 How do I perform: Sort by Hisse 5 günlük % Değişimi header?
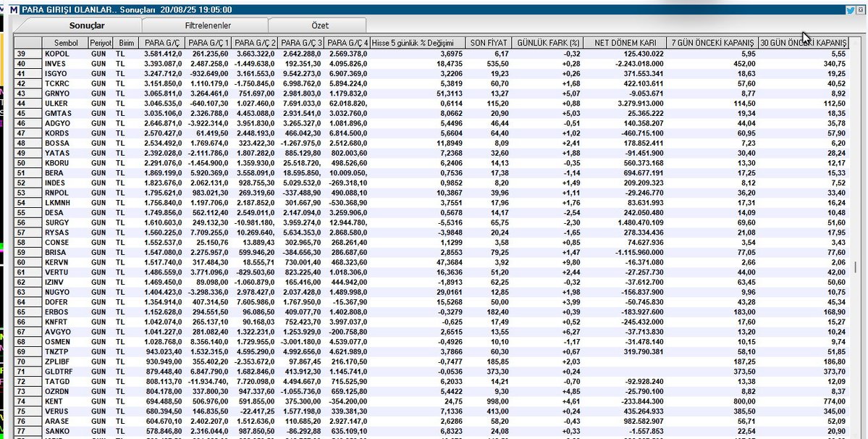(x=418, y=43)
